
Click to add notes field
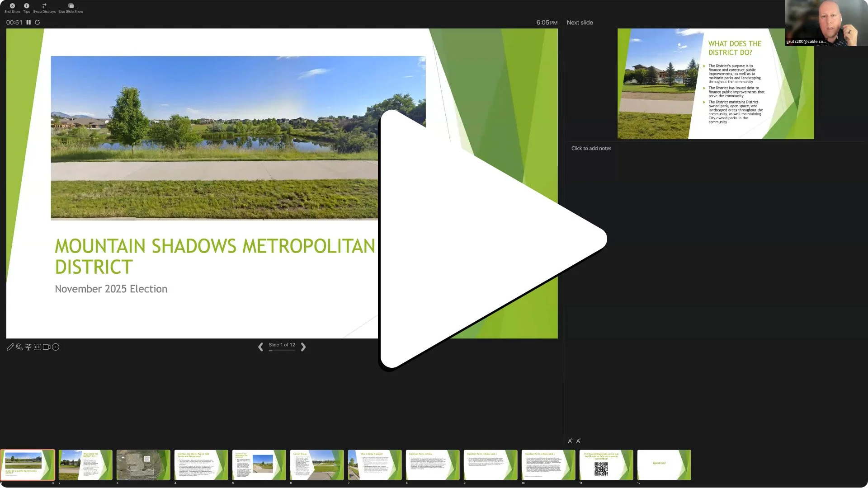pos(591,148)
